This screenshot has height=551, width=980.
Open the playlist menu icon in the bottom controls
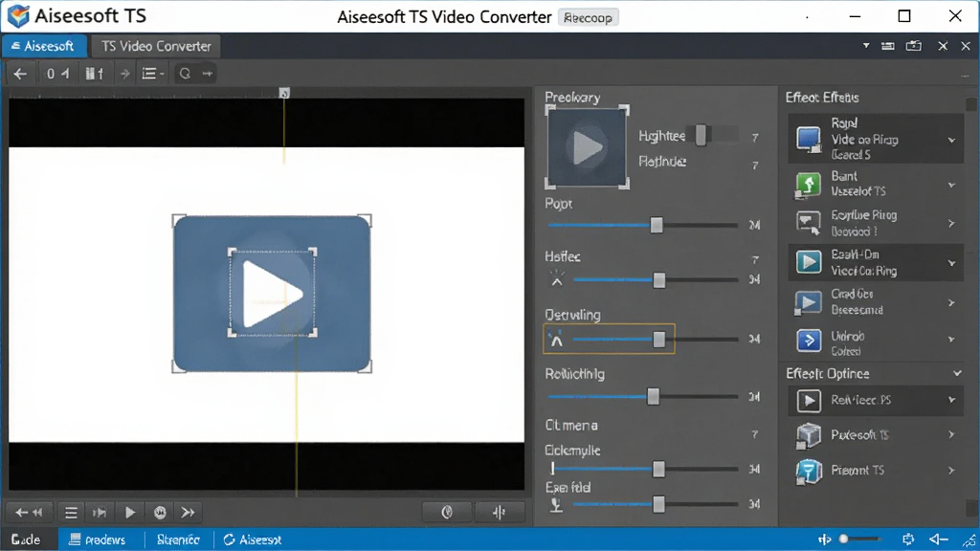(71, 513)
